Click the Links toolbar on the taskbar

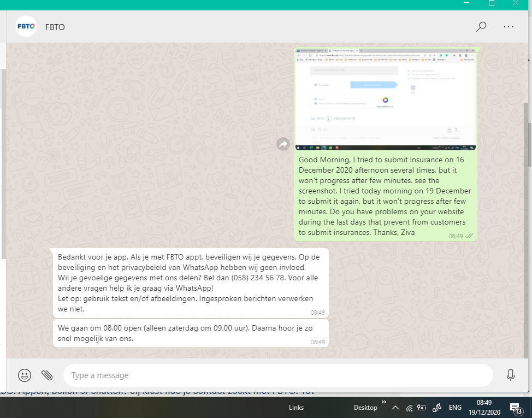click(296, 407)
